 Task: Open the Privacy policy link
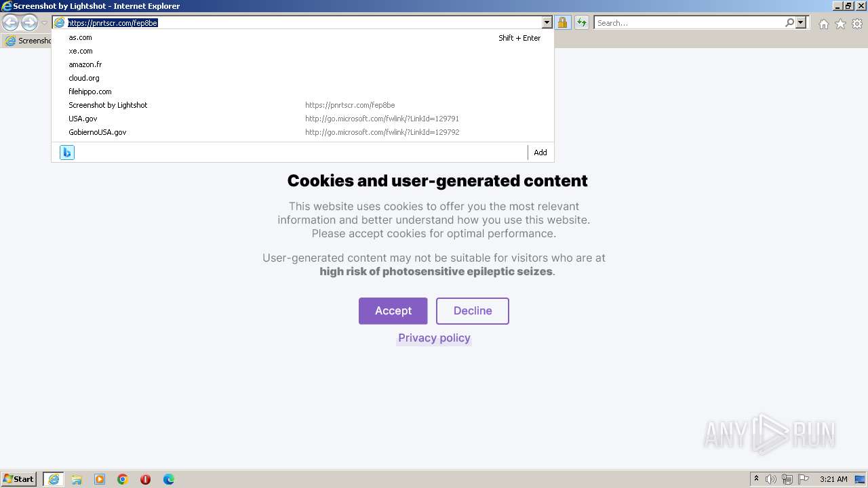pyautogui.click(x=434, y=338)
